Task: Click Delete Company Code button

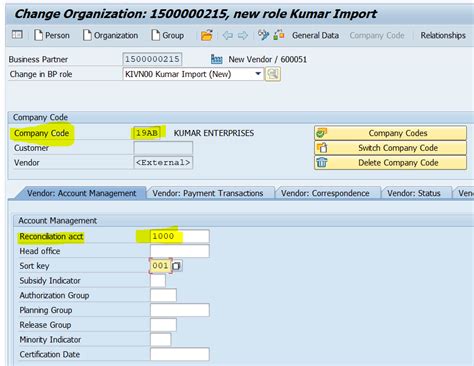Action: (x=390, y=162)
